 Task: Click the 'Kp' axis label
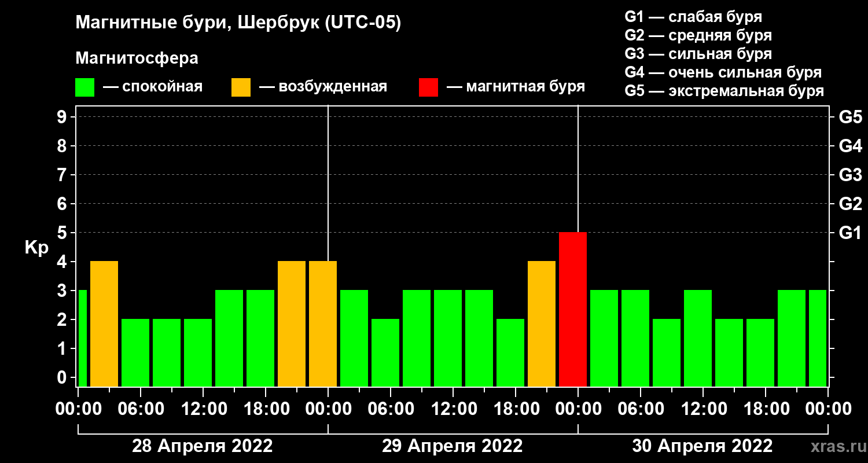(36, 248)
